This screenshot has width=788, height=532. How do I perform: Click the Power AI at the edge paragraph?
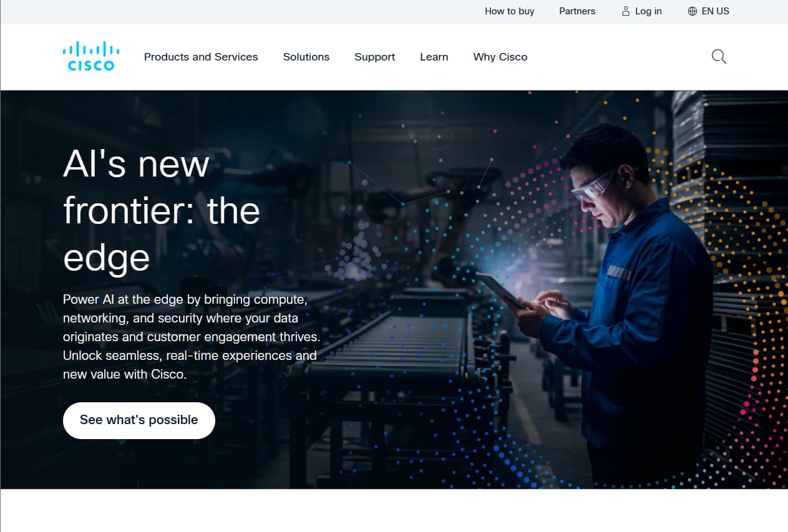(192, 337)
